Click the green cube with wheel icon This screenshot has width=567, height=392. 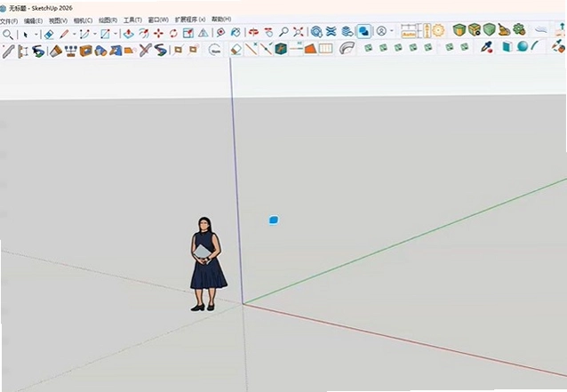(x=474, y=29)
